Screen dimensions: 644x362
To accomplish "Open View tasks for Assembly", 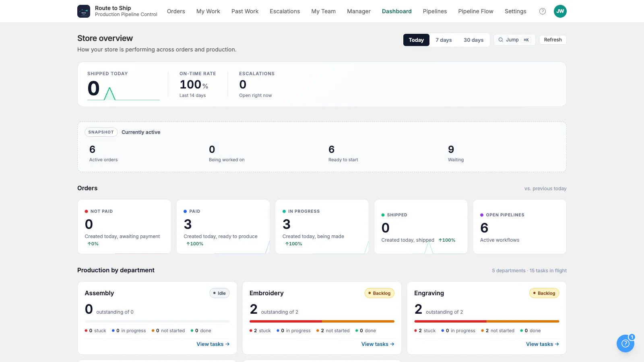I will [213, 344].
